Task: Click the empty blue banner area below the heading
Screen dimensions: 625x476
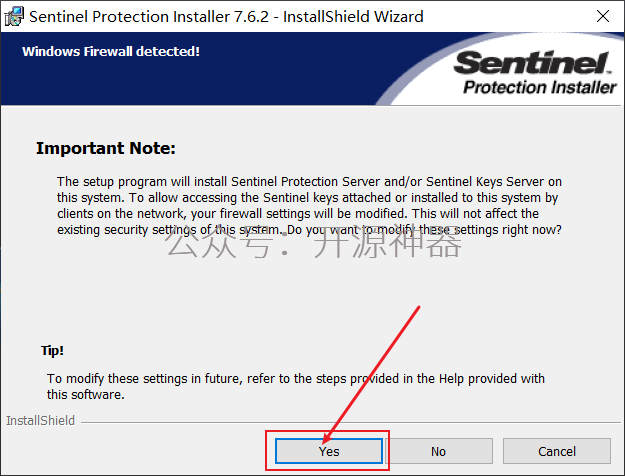Action: click(200, 85)
